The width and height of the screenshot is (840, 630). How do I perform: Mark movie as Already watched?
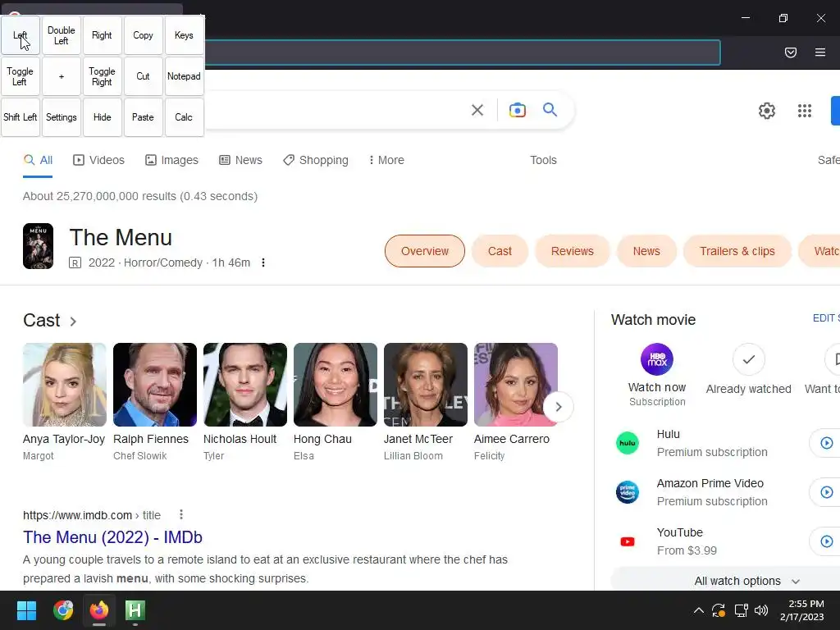pyautogui.click(x=748, y=359)
